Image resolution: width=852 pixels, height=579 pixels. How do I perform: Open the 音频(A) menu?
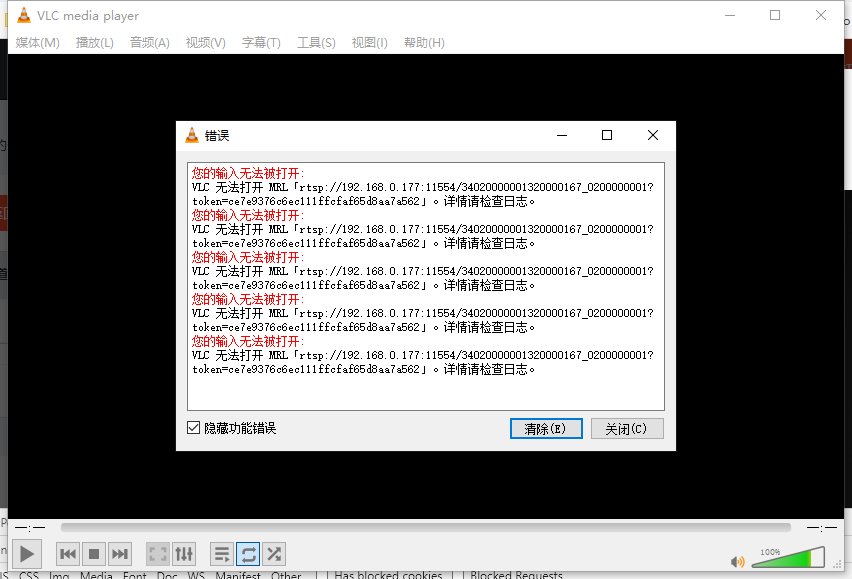point(150,43)
